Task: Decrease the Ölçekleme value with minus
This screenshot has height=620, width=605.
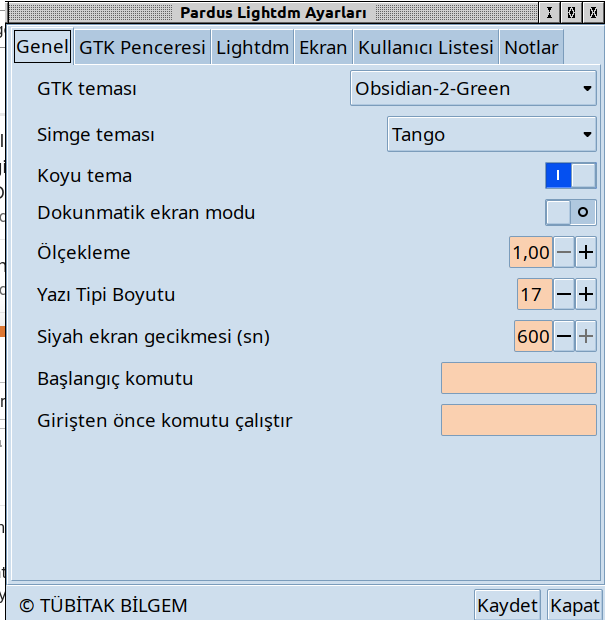Action: point(564,253)
